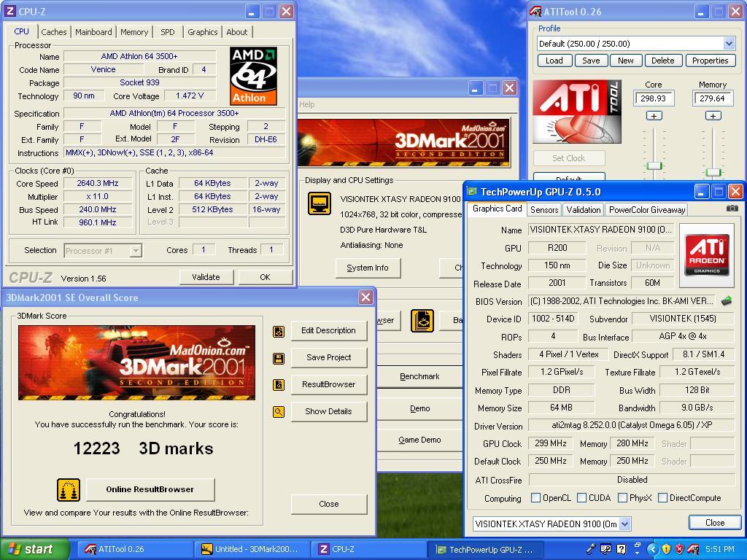This screenshot has height=560, width=747.
Task: Click the yellow document icon in 3DMark main window
Action: pyautogui.click(x=422, y=321)
